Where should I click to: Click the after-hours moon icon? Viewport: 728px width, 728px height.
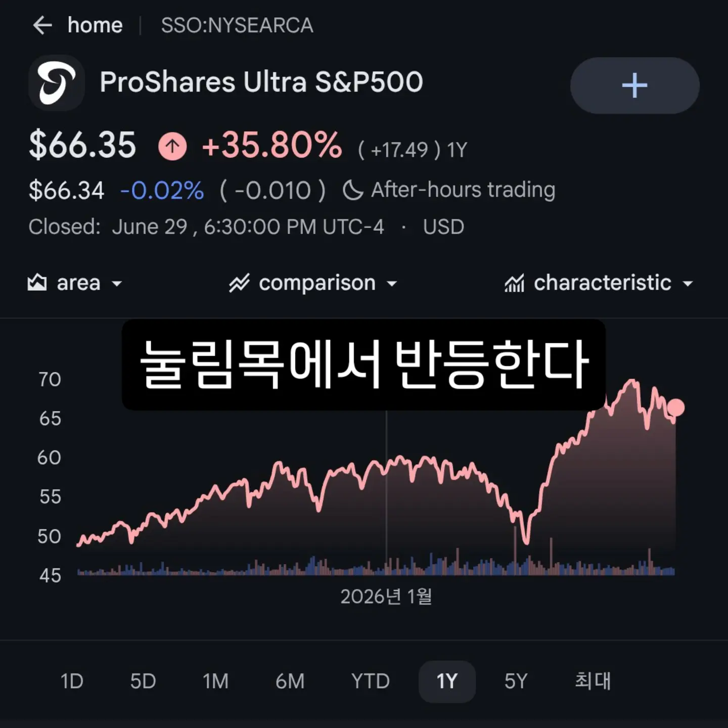click(353, 191)
